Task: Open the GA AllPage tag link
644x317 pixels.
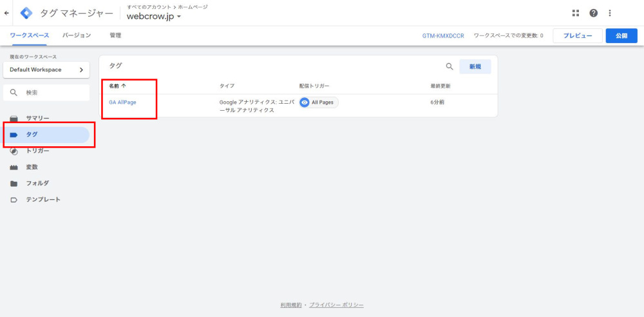Action: [x=122, y=102]
